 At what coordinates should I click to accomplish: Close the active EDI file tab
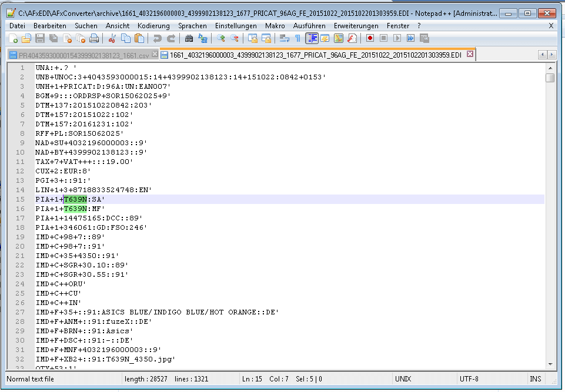point(470,54)
